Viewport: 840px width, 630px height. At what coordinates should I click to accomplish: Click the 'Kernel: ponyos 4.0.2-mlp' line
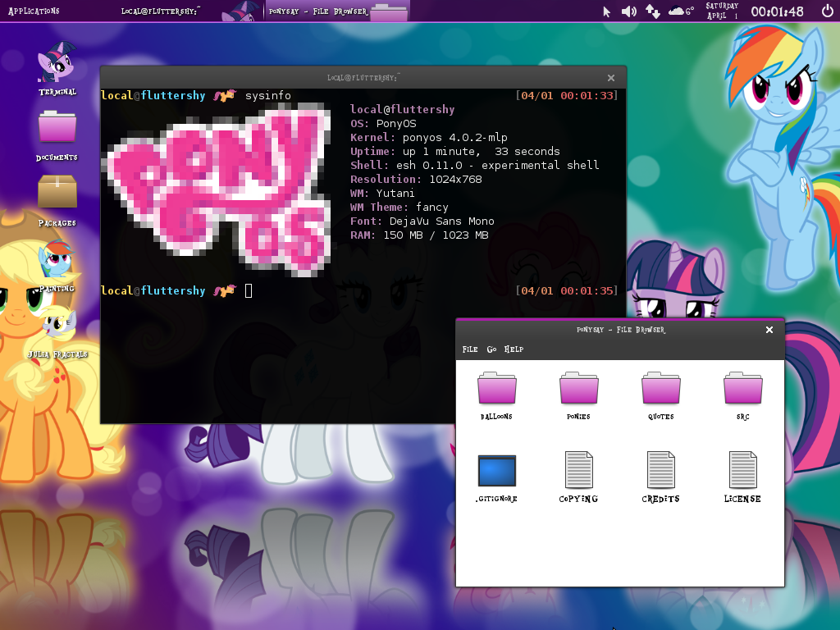click(x=428, y=138)
